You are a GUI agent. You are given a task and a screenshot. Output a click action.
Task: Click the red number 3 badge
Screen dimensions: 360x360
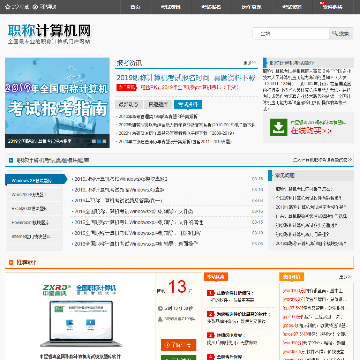pos(210,335)
